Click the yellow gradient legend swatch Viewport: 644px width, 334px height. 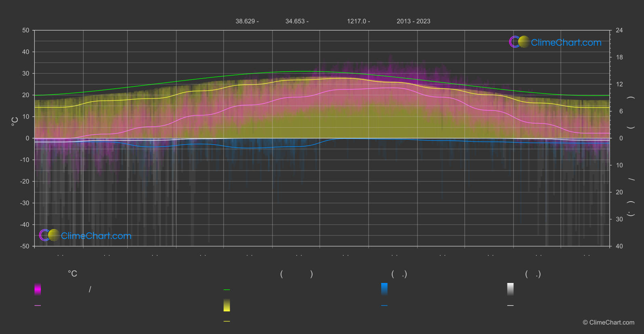coord(227,305)
